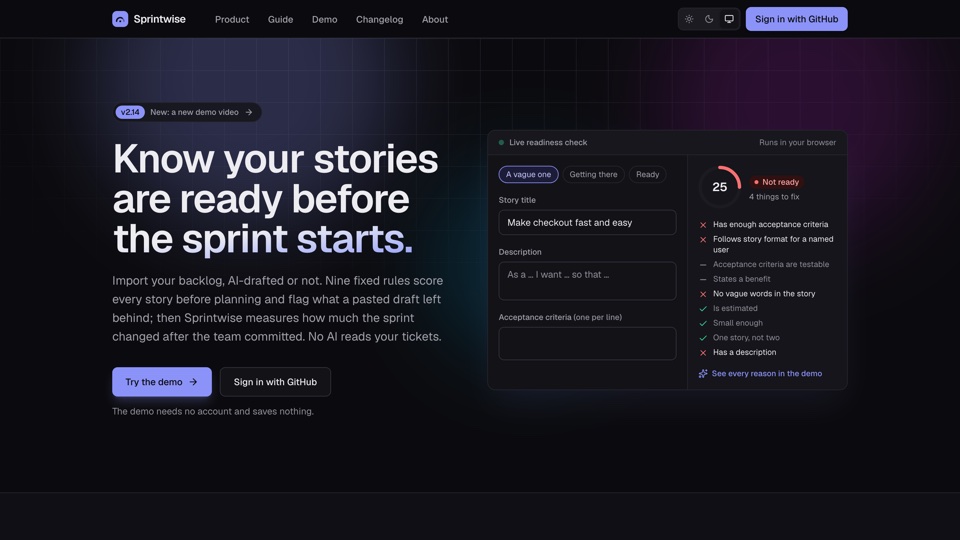Viewport: 960px width, 540px height.
Task: Click the 'Live readiness check' label
Action: [548, 143]
